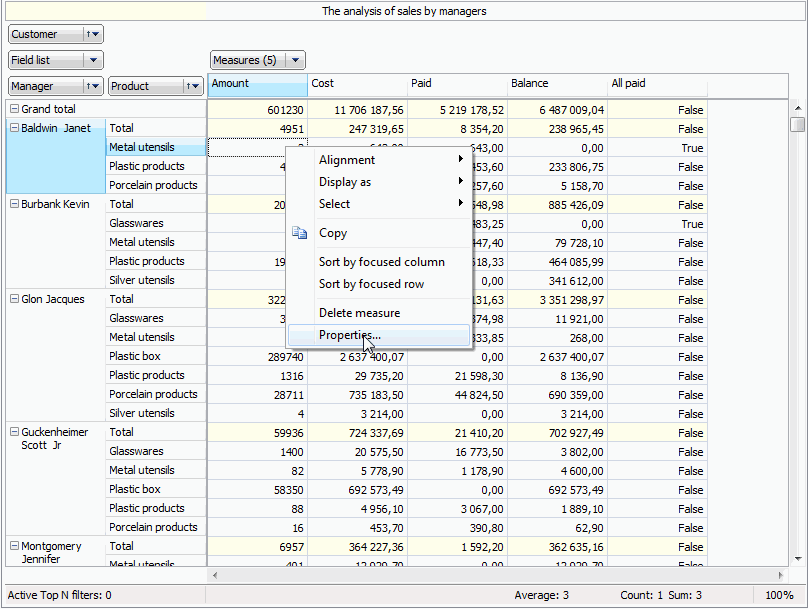This screenshot has width=808, height=609.
Task: Click the All paid column header
Action: tap(658, 84)
